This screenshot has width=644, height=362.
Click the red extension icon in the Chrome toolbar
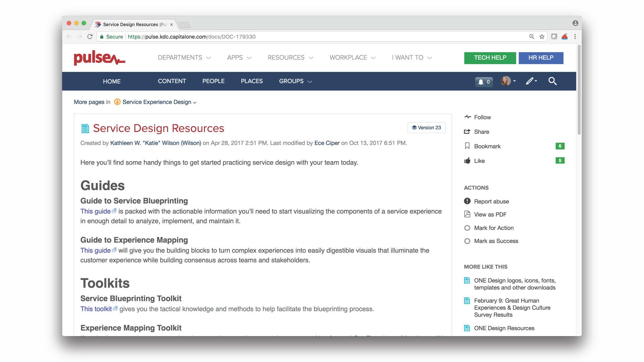565,37
